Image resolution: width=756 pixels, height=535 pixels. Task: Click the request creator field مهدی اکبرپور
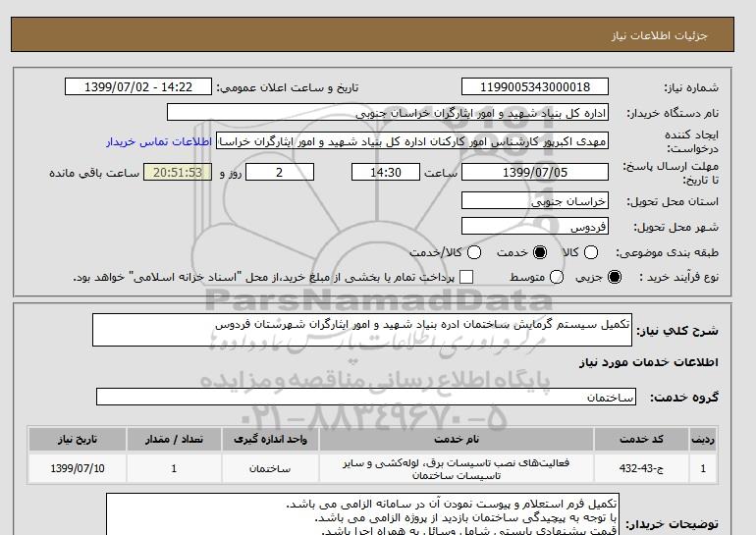click(412, 141)
